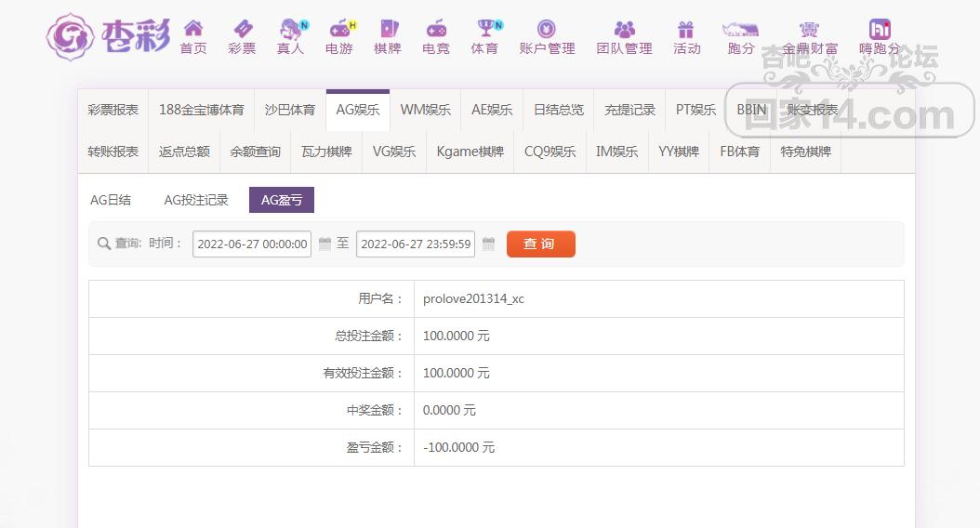The image size is (980, 528).
Task: Click the end date input field
Action: pyautogui.click(x=415, y=244)
